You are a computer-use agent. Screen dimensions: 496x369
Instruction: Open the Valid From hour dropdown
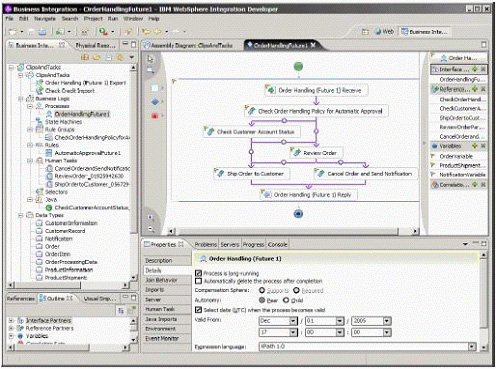click(x=293, y=332)
